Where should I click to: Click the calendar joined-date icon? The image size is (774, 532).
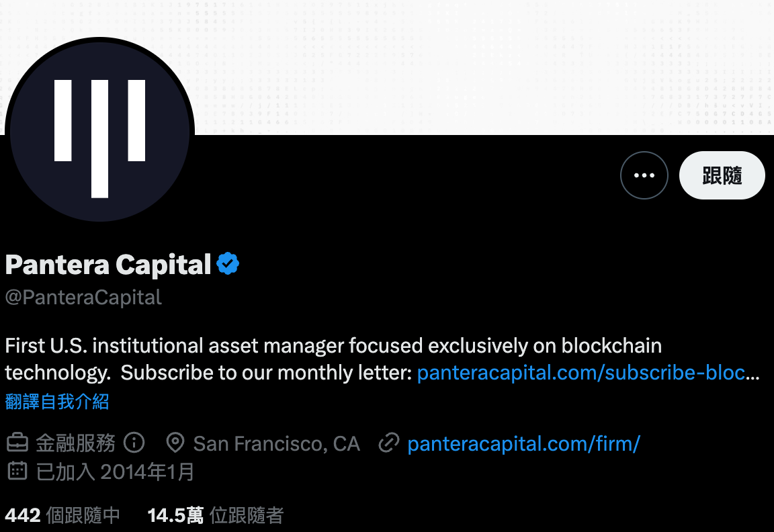(x=17, y=472)
